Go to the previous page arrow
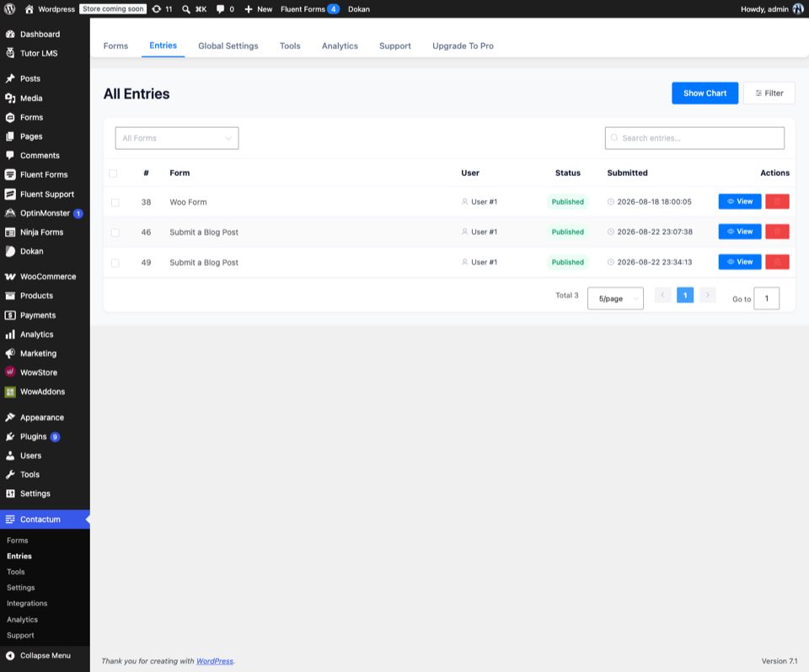The width and height of the screenshot is (809, 672). click(662, 295)
